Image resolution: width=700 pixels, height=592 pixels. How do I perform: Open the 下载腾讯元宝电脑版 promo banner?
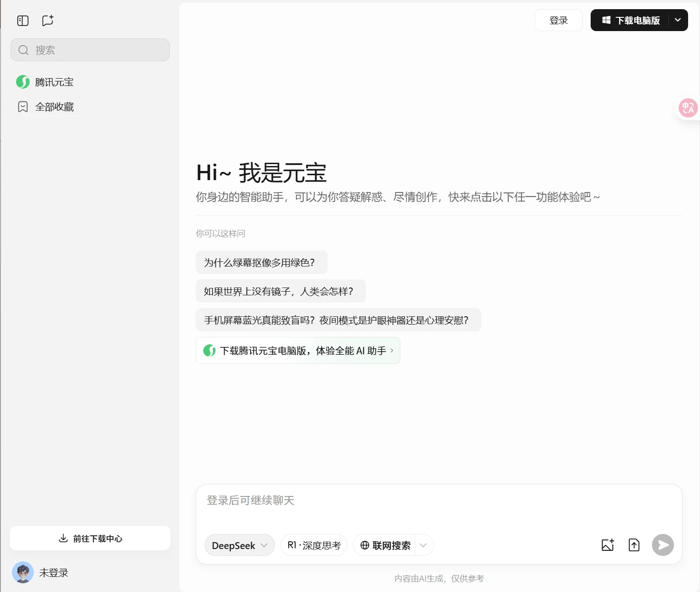(x=298, y=351)
